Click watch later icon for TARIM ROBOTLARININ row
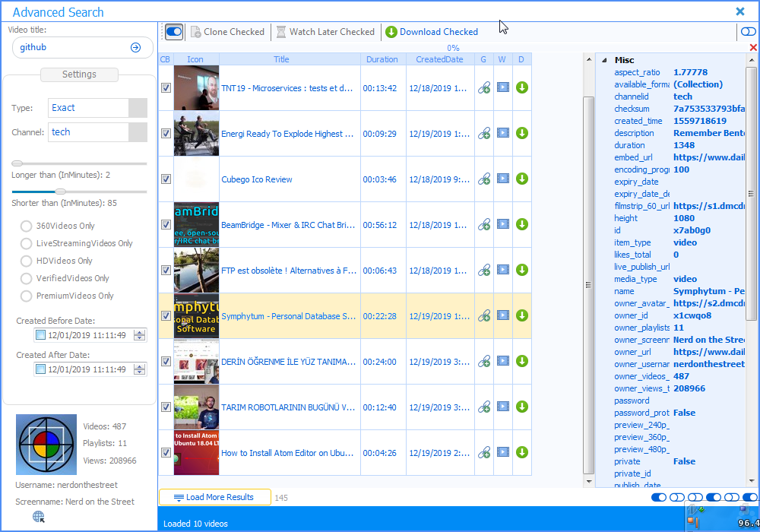This screenshot has height=532, width=760. point(503,406)
